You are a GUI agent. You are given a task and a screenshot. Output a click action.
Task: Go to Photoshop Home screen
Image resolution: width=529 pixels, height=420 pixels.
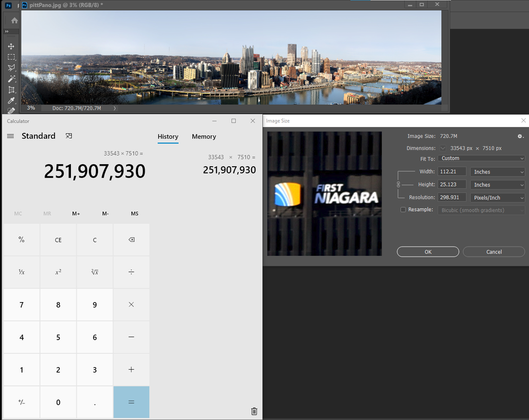click(x=14, y=21)
